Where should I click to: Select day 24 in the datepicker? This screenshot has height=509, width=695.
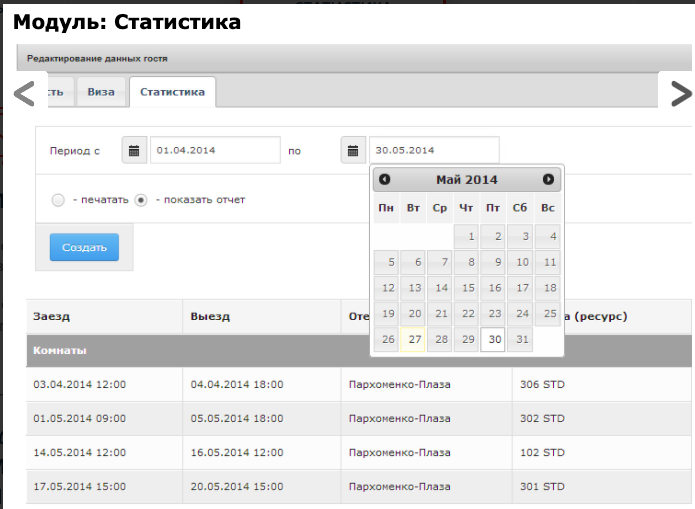pyautogui.click(x=520, y=313)
